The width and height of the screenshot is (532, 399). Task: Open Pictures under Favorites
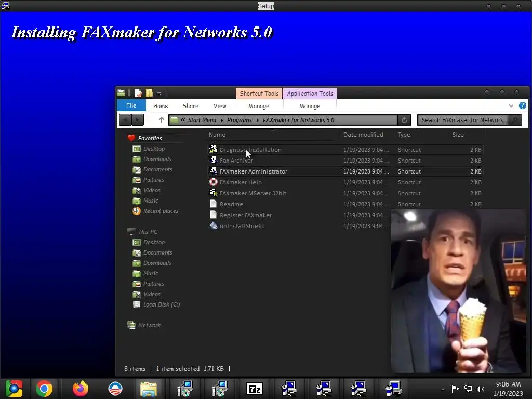(153, 180)
